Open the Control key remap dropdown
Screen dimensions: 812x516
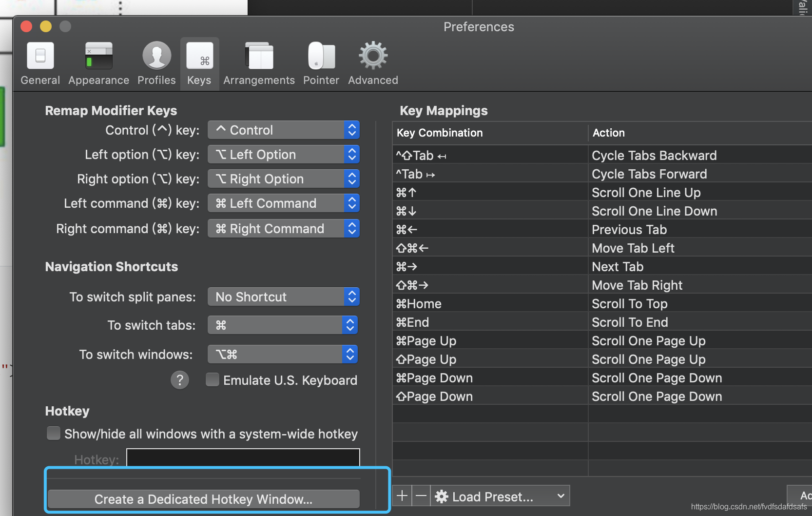(284, 130)
